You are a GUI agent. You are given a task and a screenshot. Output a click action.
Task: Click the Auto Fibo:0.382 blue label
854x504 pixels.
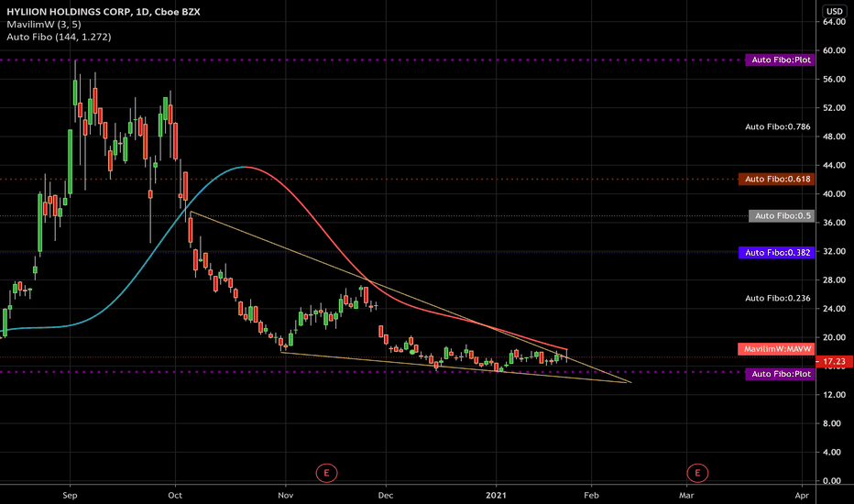777,252
